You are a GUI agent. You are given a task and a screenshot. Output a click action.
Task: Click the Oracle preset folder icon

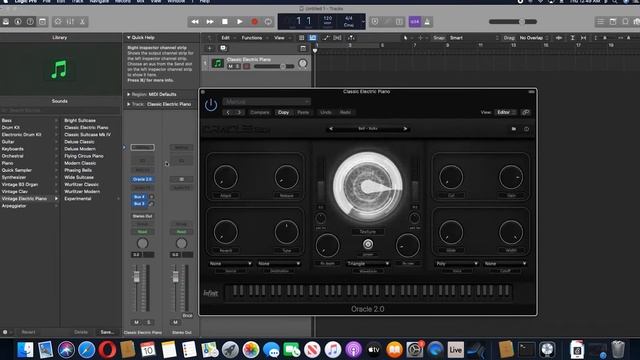coord(514,129)
